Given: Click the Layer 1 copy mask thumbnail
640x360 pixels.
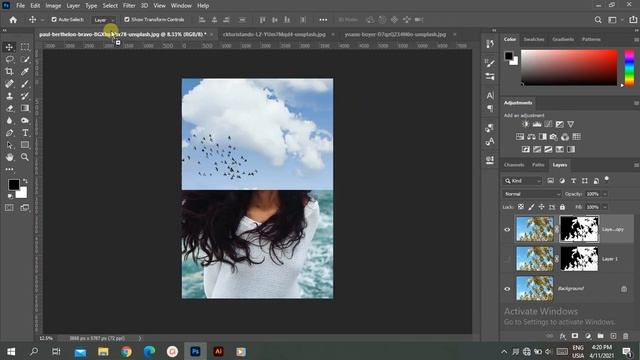Looking at the screenshot, I should pos(579,229).
